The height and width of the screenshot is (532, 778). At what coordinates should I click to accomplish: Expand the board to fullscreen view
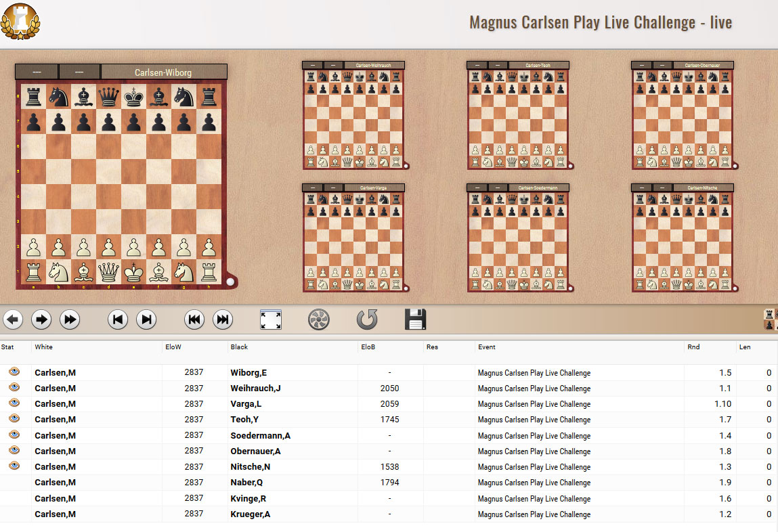[x=270, y=319]
